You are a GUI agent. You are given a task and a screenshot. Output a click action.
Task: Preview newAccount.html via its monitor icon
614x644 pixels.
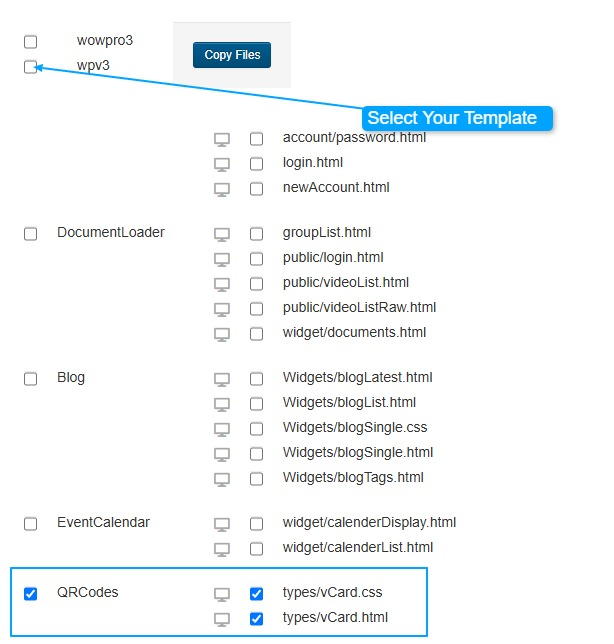222,188
